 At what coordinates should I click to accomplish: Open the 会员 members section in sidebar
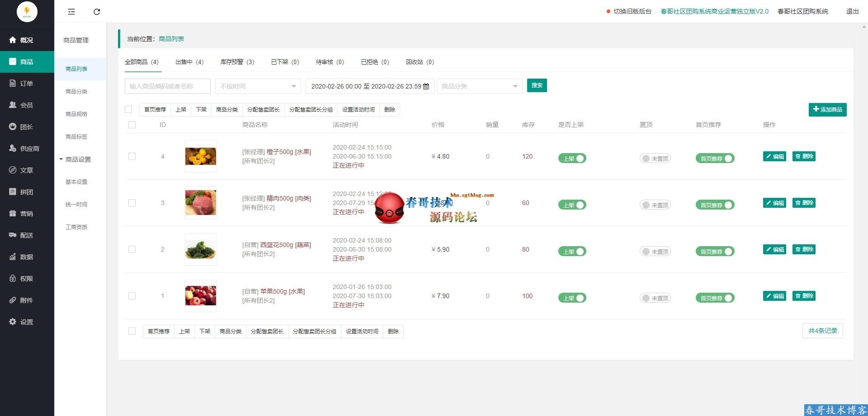(x=26, y=105)
